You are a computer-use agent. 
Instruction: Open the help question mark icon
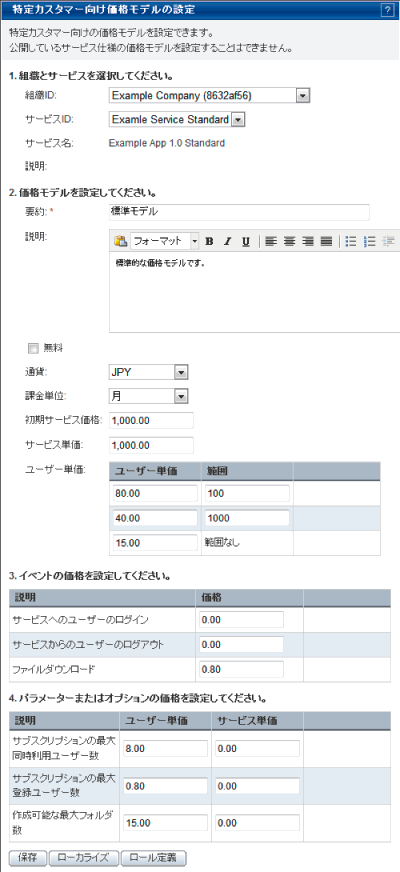(x=387, y=10)
